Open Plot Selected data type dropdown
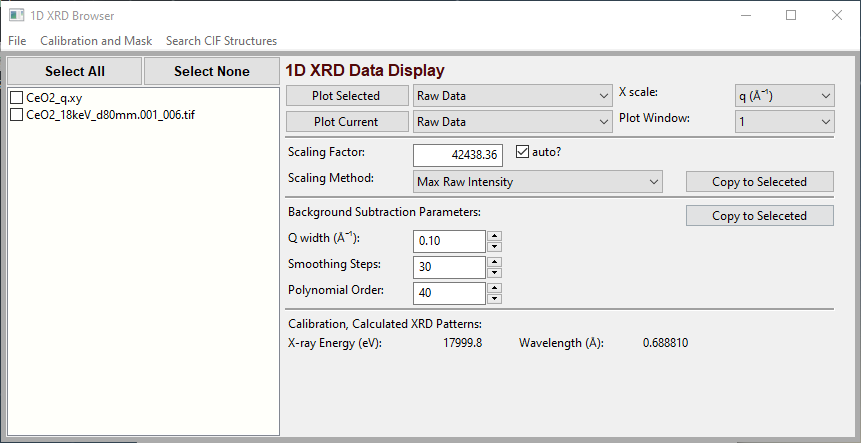The width and height of the screenshot is (861, 443). pyautogui.click(x=512, y=95)
